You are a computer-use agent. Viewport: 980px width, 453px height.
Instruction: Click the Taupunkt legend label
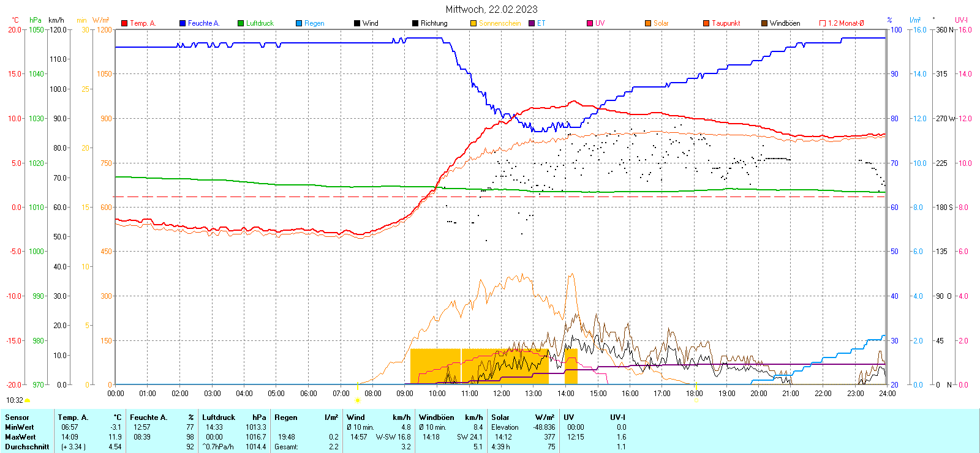tap(726, 23)
